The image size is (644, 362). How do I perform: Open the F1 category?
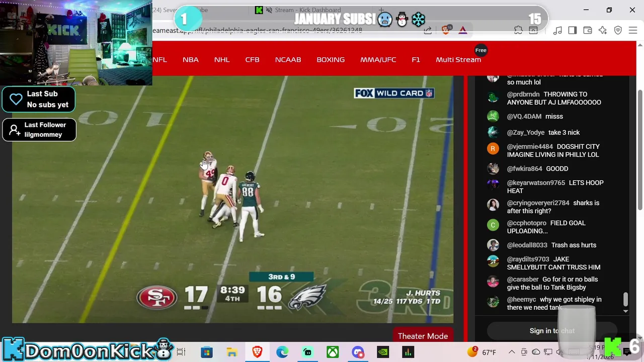(x=416, y=59)
